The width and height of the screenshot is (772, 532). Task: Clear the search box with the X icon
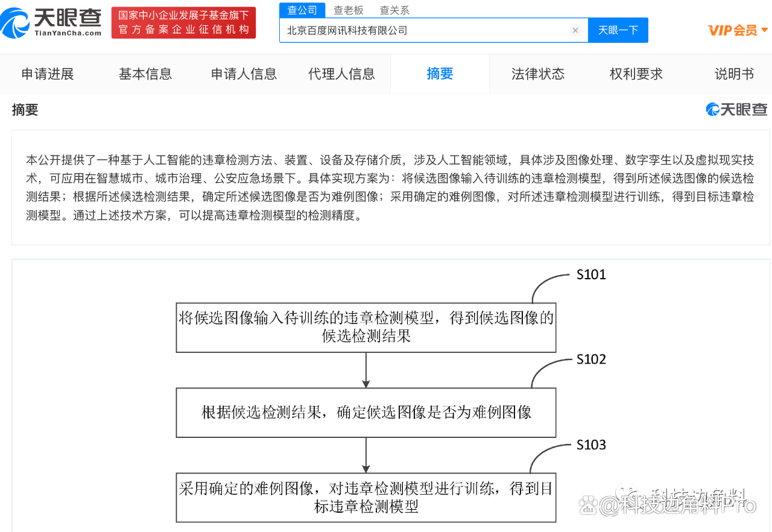(x=575, y=30)
